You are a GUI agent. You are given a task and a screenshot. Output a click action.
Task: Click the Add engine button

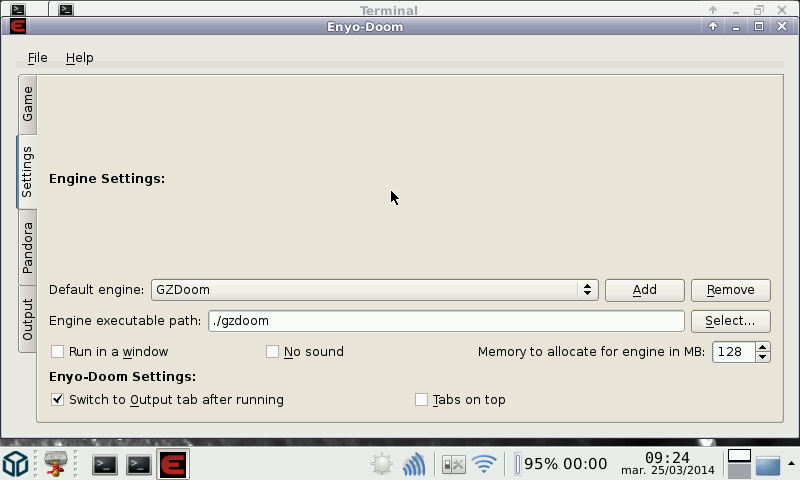click(x=644, y=290)
